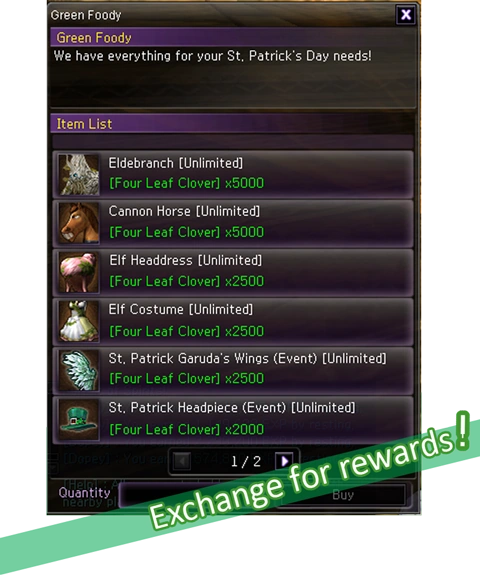This screenshot has height=575, width=480.
Task: Select Elf Costume [Unlimited] name text
Action: click(181, 310)
